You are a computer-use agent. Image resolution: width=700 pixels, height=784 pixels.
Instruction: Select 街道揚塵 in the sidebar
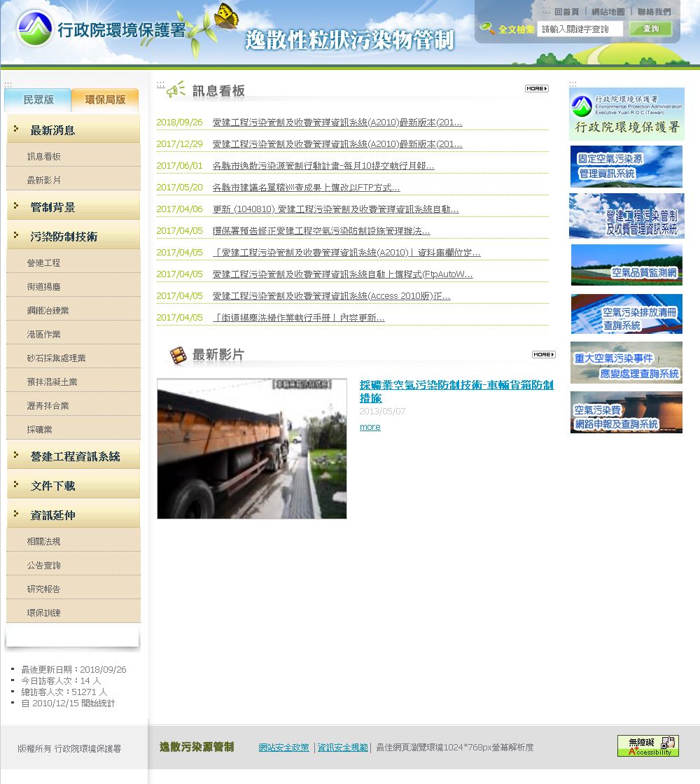coord(43,287)
